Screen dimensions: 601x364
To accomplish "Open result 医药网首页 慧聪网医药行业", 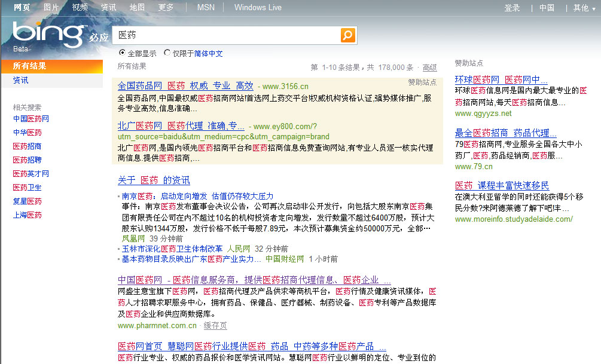I will click(x=252, y=347).
